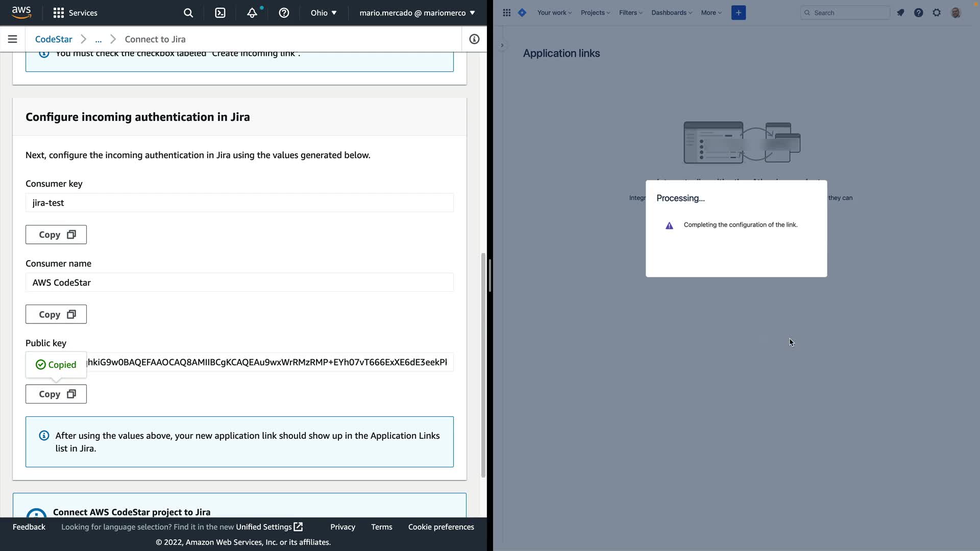Viewport: 980px width, 551px height.
Task: Open the AWS page info panel icon
Action: [x=474, y=39]
